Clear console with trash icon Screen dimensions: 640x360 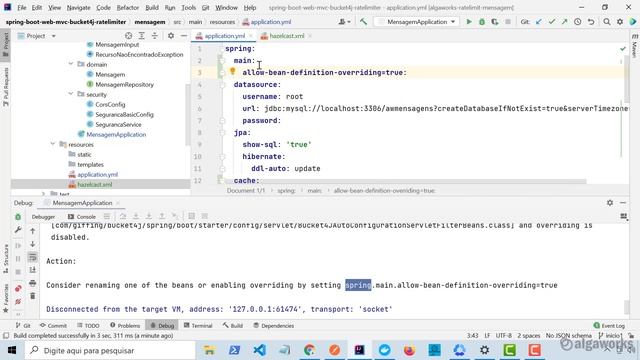[x=33, y=296]
